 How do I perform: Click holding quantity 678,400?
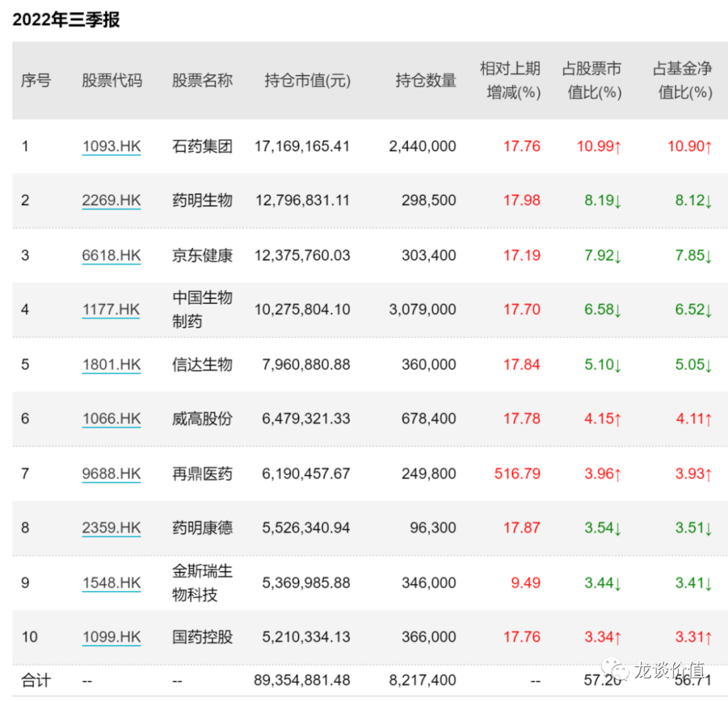(x=429, y=419)
